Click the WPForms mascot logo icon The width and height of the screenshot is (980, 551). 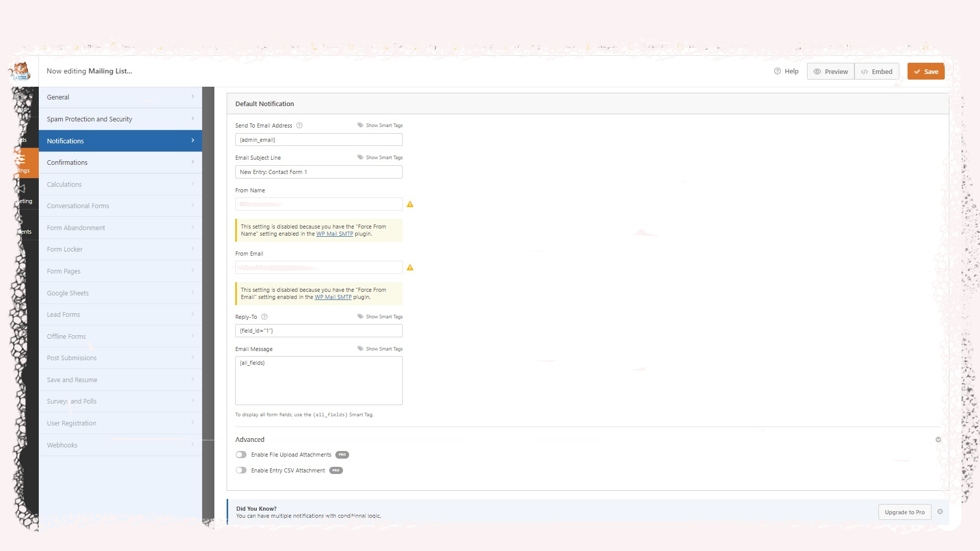pos(21,71)
